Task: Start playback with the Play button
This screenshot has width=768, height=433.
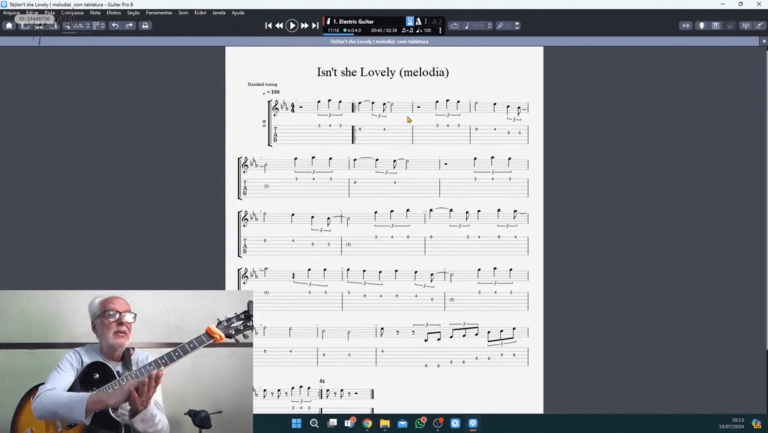Action: [292, 25]
